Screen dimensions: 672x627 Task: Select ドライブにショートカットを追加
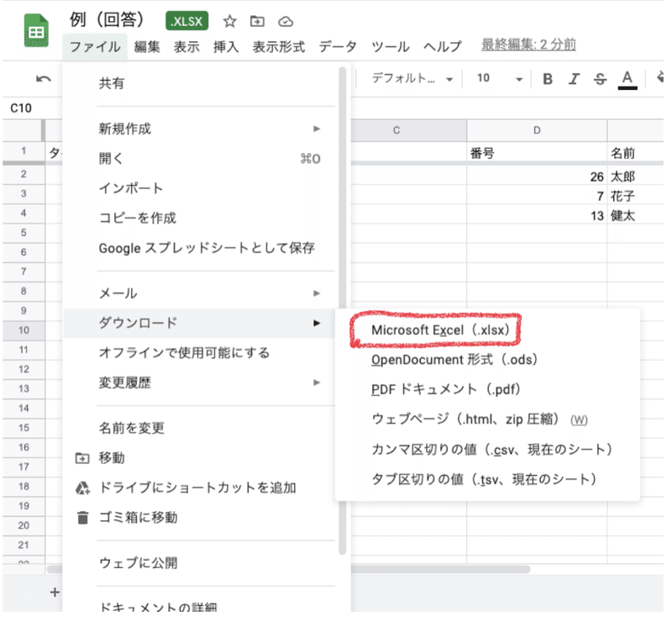click(x=199, y=487)
